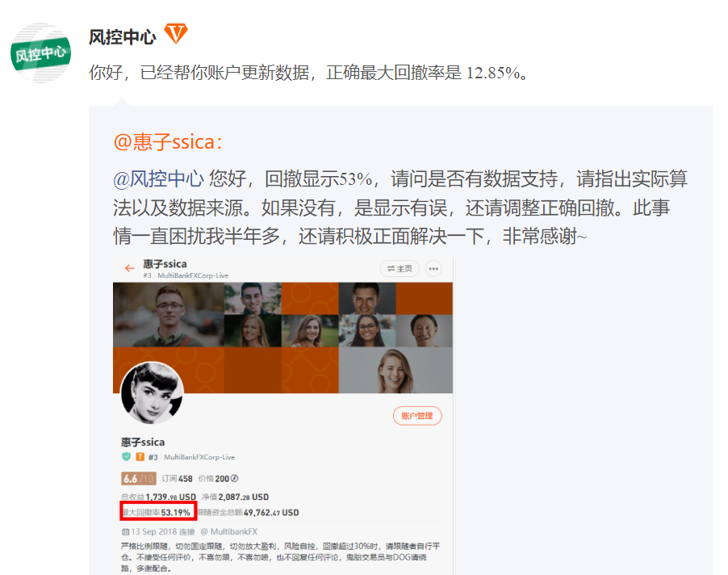This screenshot has height=575, width=728.
Task: Open the 账户管理 button
Action: [x=417, y=416]
